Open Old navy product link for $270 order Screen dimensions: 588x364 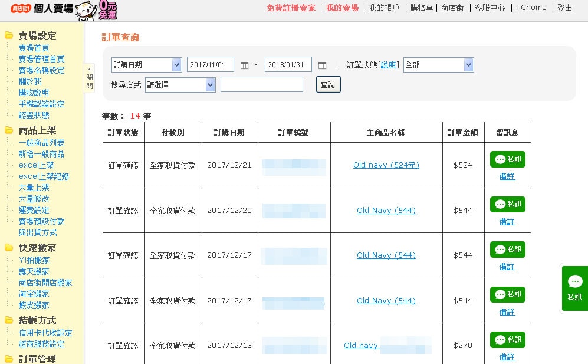point(361,346)
